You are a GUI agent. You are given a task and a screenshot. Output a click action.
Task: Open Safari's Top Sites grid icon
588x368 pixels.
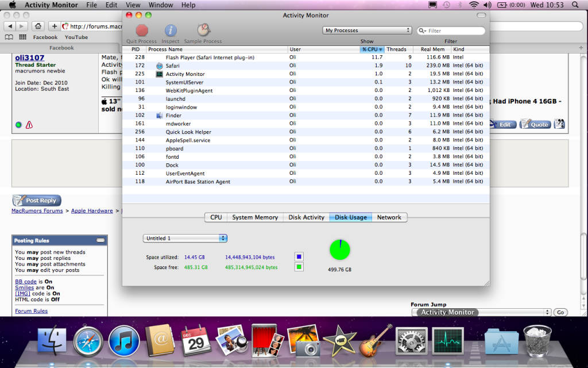(x=23, y=37)
